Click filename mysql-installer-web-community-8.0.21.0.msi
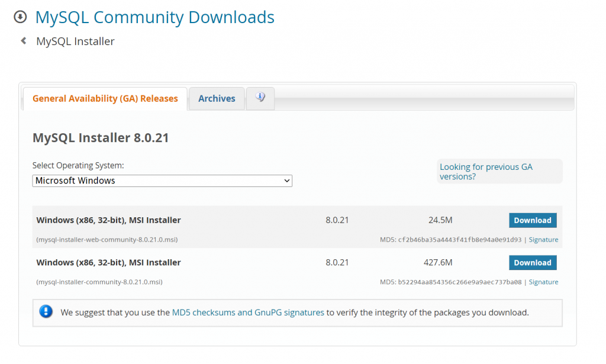Image resolution: width=606 pixels, height=364 pixels. coord(107,240)
